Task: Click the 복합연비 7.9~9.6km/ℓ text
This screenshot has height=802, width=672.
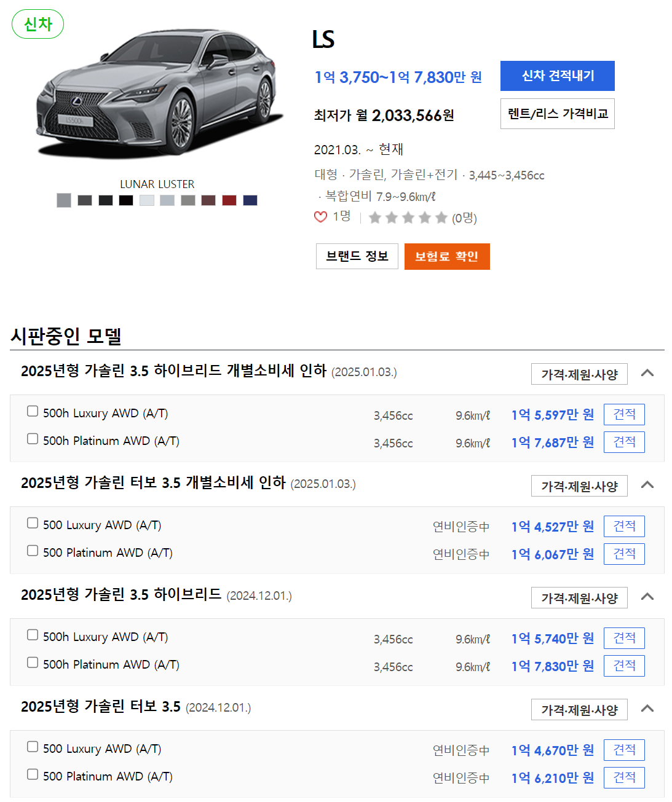Action: (x=380, y=197)
